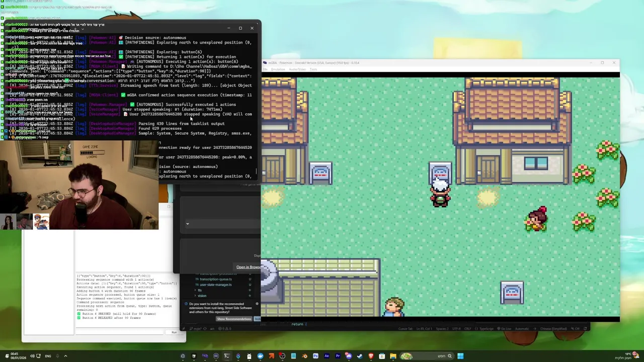Click the main branch in status bar

coord(196,328)
